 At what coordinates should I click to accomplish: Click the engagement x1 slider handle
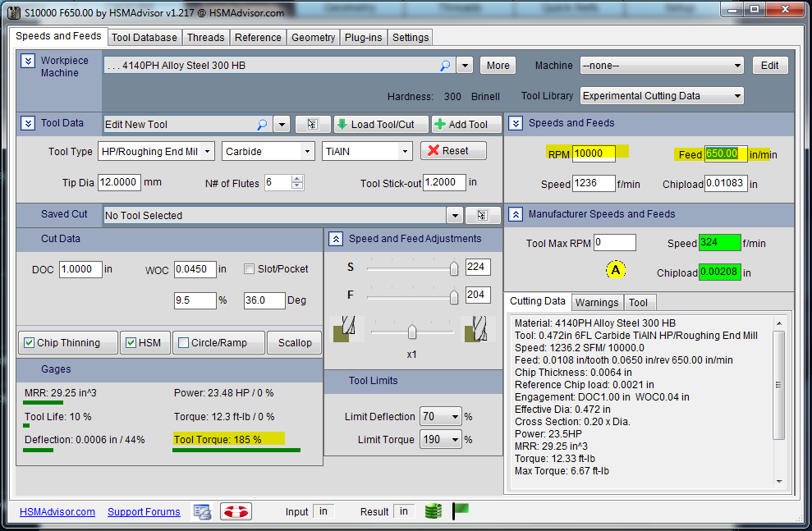tap(412, 332)
